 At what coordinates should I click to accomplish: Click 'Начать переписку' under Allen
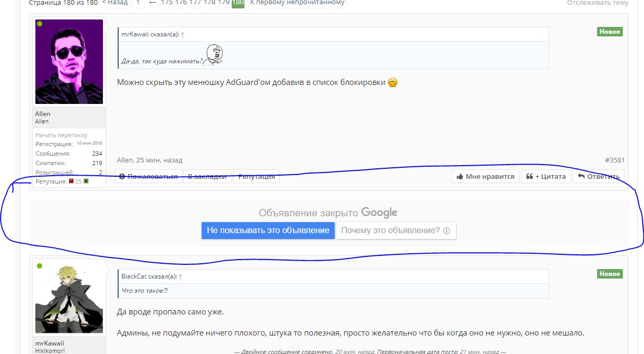tap(61, 135)
